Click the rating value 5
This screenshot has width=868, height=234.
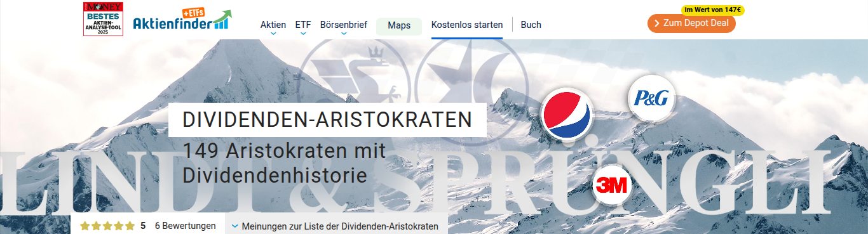point(143,226)
